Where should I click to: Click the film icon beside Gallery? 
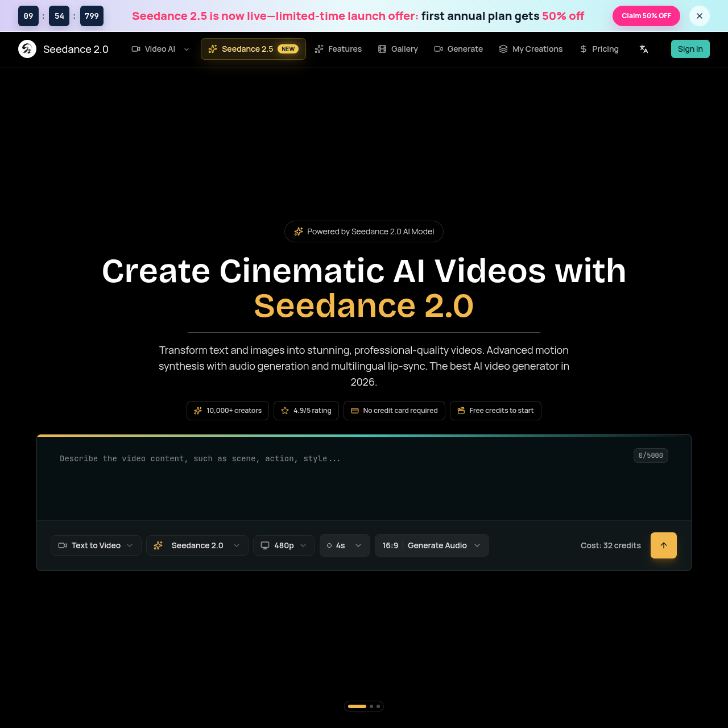point(382,49)
